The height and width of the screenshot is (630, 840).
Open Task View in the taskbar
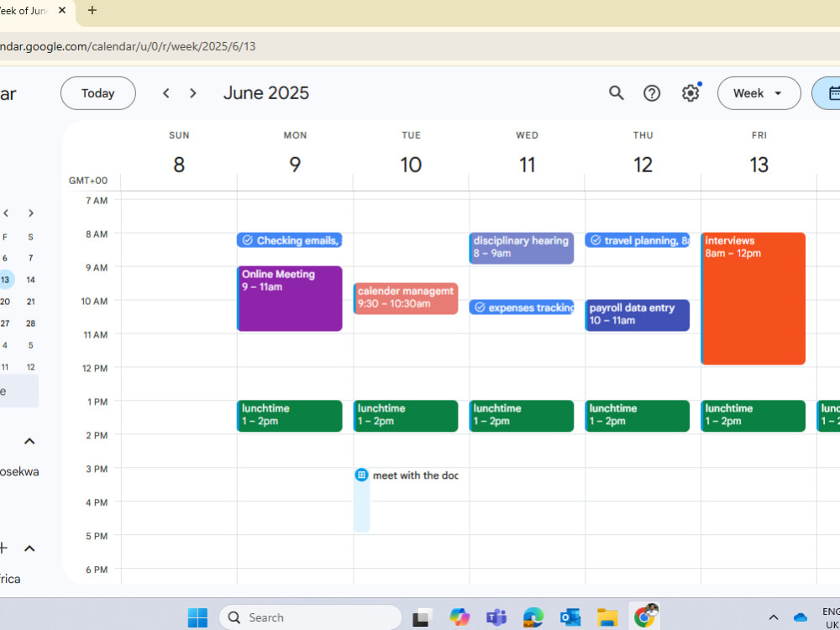423,617
